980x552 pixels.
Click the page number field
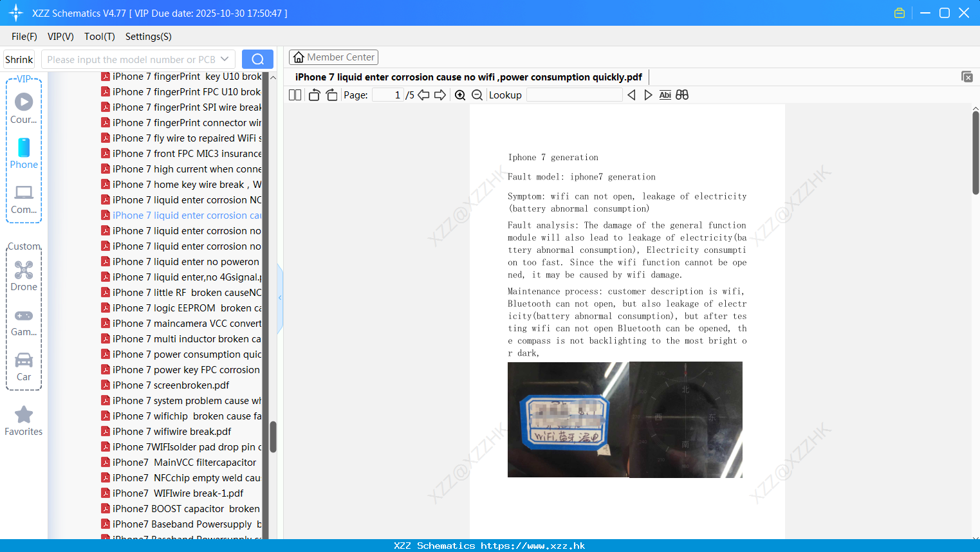[387, 95]
